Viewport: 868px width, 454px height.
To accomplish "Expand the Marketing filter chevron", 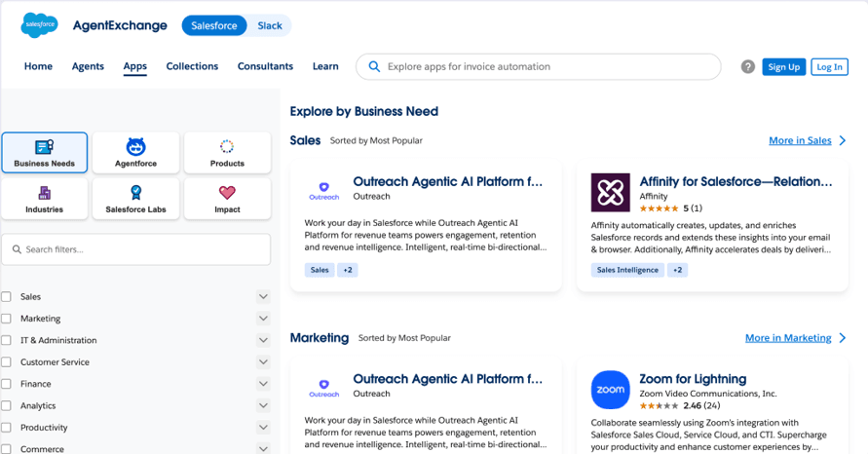I will click(x=263, y=319).
